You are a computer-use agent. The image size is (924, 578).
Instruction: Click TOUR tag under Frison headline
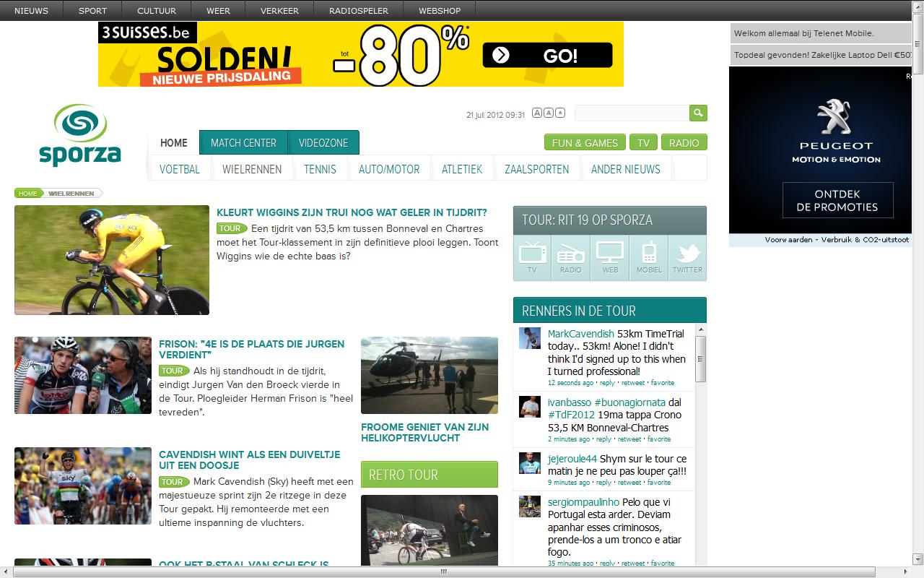[x=173, y=371]
